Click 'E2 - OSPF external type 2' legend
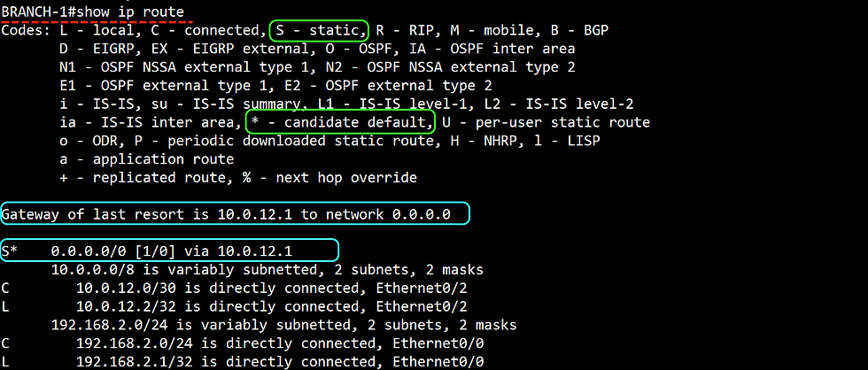 [388, 85]
